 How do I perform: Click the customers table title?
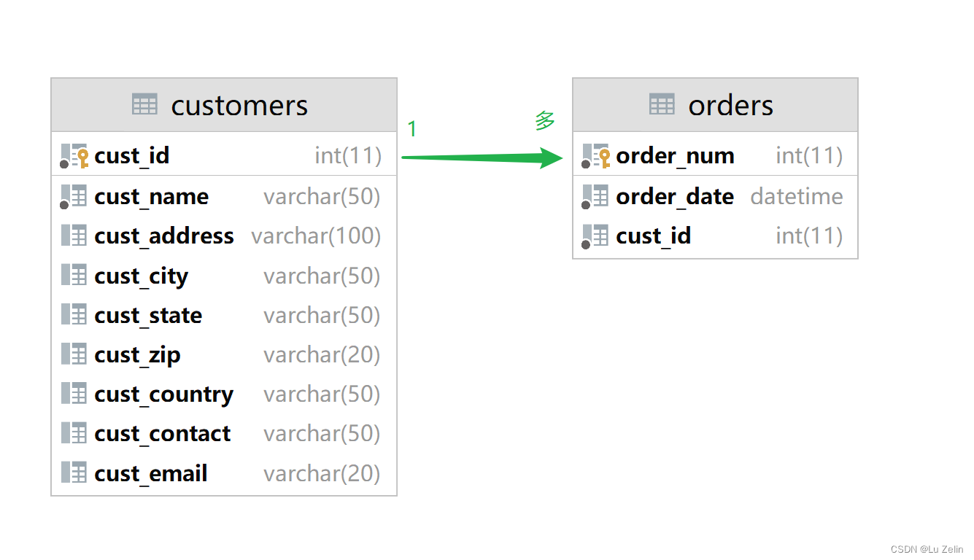tap(239, 105)
